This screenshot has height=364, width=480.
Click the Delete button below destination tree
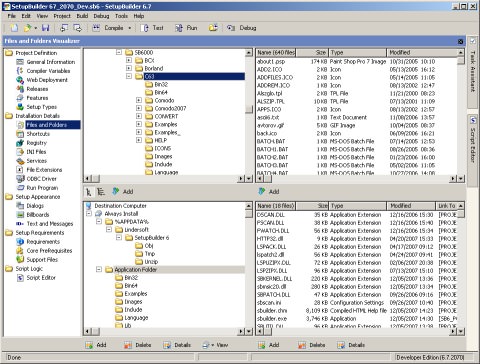coord(137,345)
